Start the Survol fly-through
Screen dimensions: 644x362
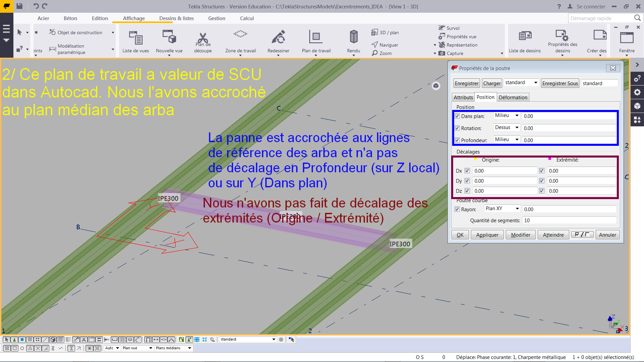point(449,28)
